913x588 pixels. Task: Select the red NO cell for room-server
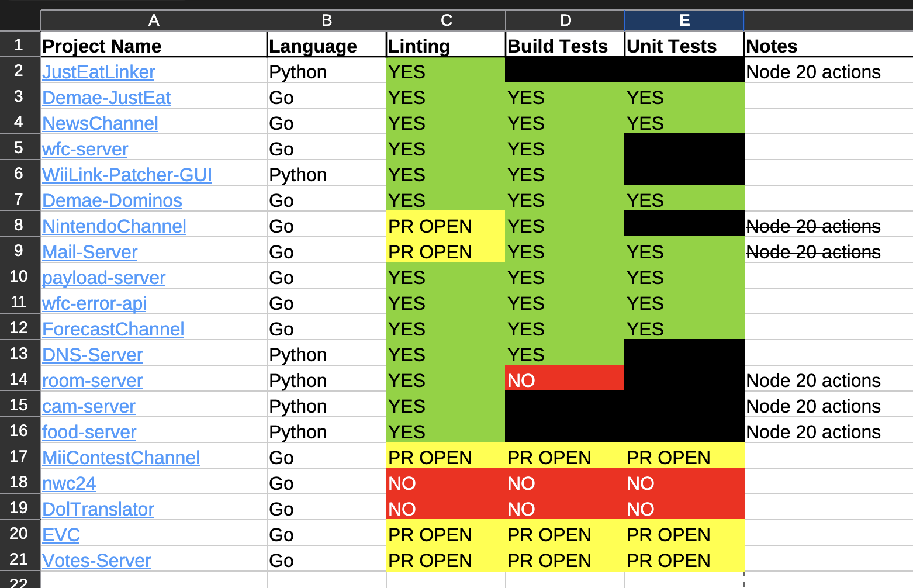pos(565,379)
